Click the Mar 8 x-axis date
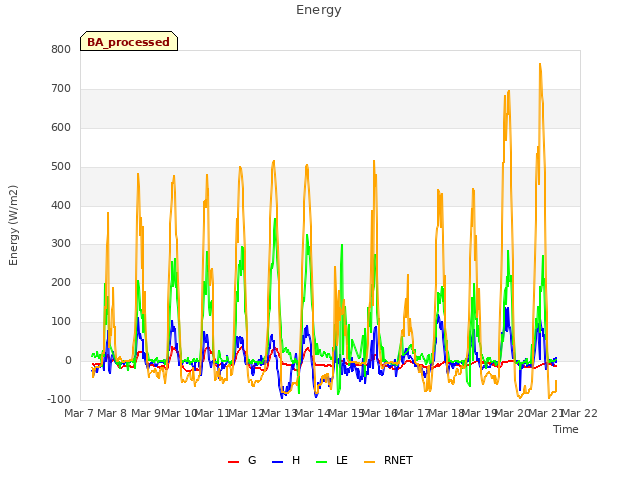The height and width of the screenshot is (480, 640). (112, 413)
